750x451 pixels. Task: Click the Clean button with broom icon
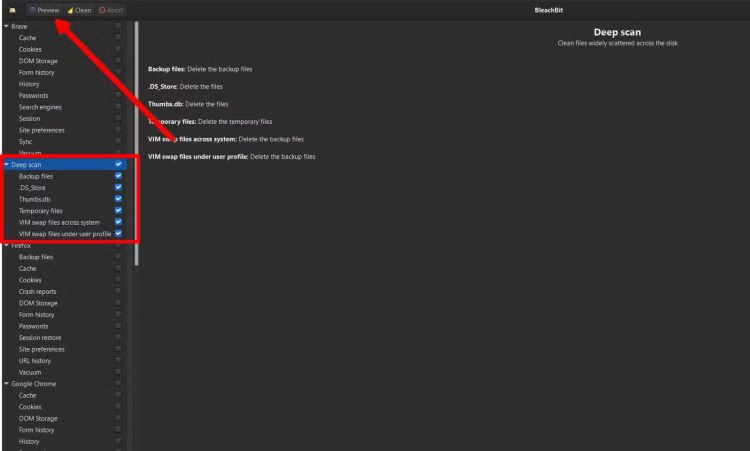(x=79, y=10)
